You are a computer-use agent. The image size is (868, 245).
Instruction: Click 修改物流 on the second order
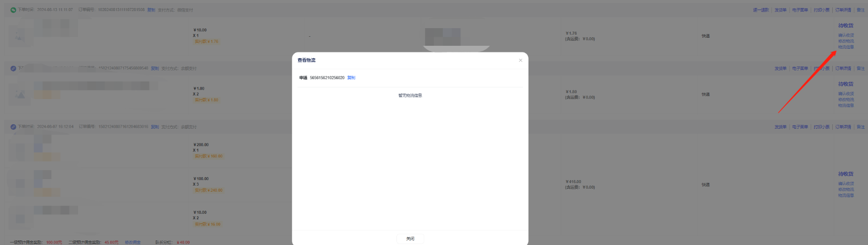[846, 100]
